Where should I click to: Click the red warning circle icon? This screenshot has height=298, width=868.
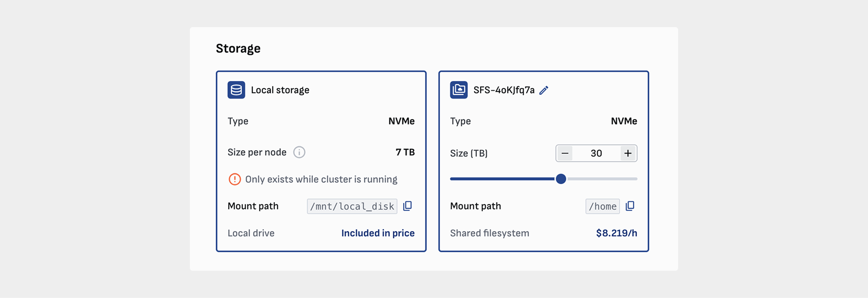pyautogui.click(x=235, y=180)
